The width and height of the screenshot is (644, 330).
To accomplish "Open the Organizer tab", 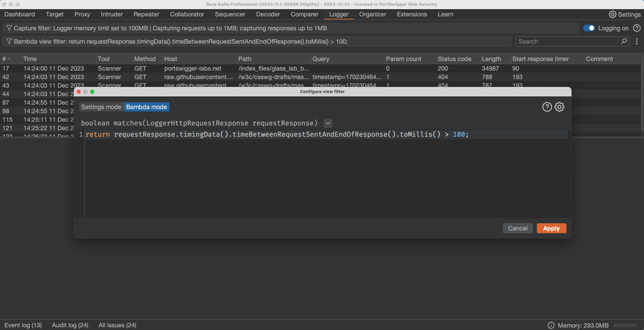I will pyautogui.click(x=372, y=15).
